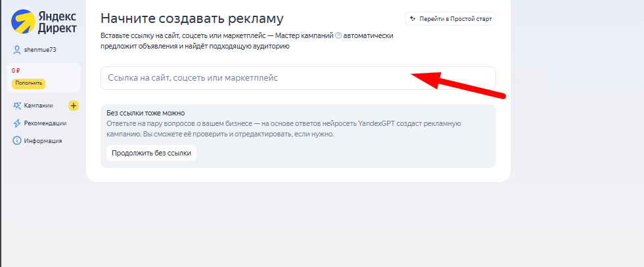
Task: Click the Начните создавать рекламу heading
Action: pos(192,19)
